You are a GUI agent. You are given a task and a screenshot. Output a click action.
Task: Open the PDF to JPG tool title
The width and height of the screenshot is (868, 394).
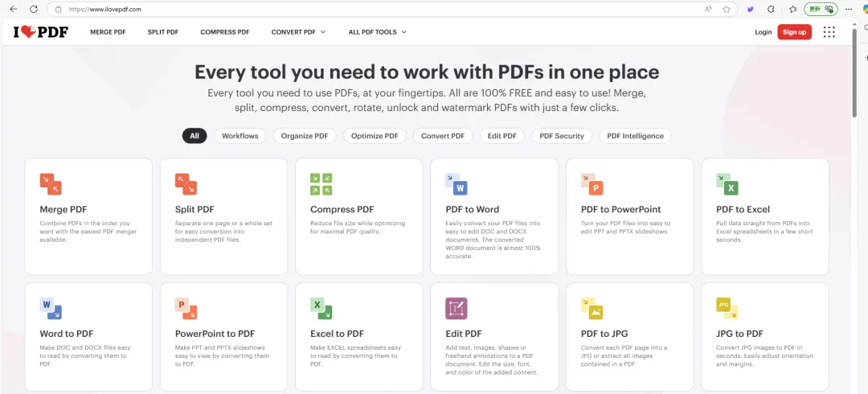tap(604, 334)
